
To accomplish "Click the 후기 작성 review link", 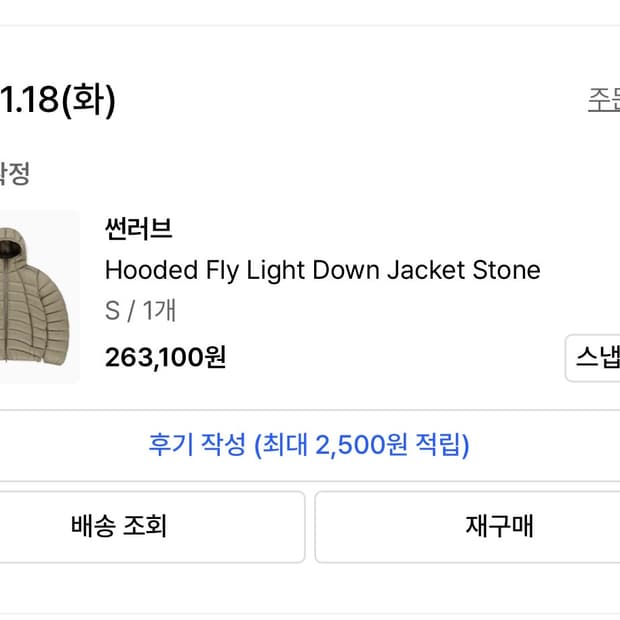I will pos(309,445).
